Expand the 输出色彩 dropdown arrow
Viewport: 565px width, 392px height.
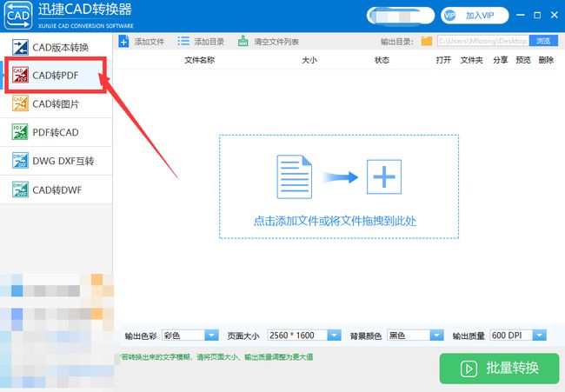(x=211, y=336)
